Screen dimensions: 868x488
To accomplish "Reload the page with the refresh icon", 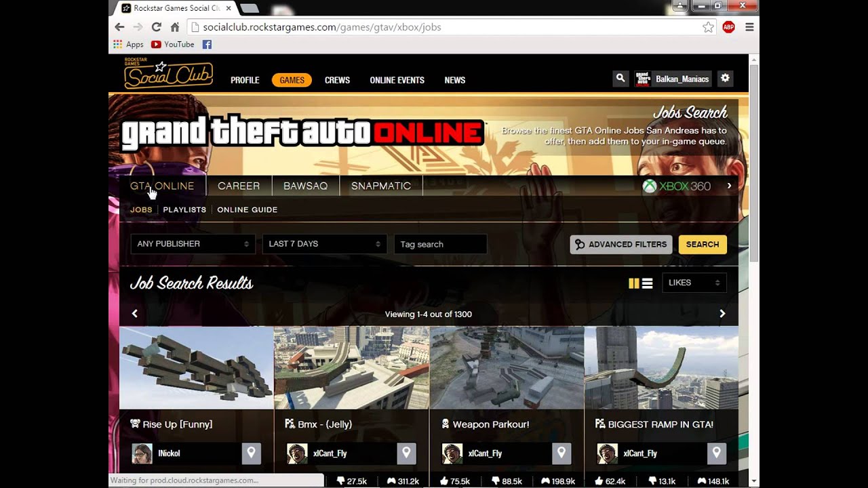I will coord(156,27).
